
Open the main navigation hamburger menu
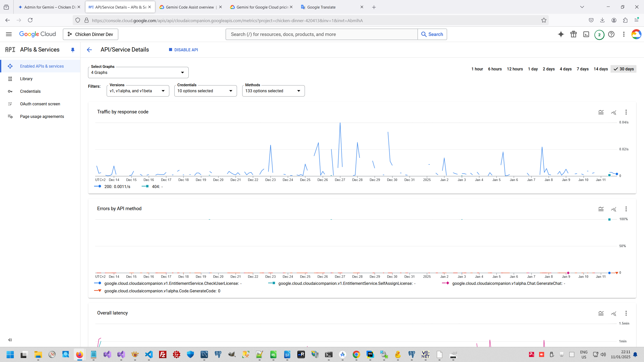point(9,34)
